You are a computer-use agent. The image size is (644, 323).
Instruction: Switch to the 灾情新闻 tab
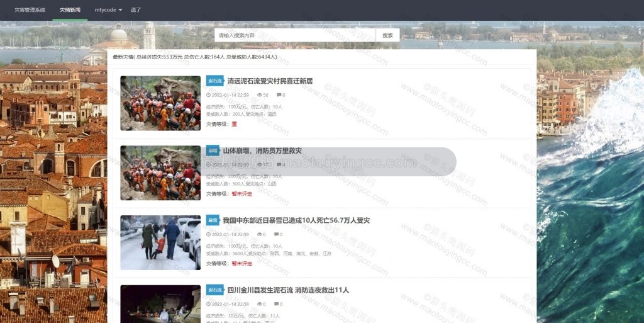[70, 10]
